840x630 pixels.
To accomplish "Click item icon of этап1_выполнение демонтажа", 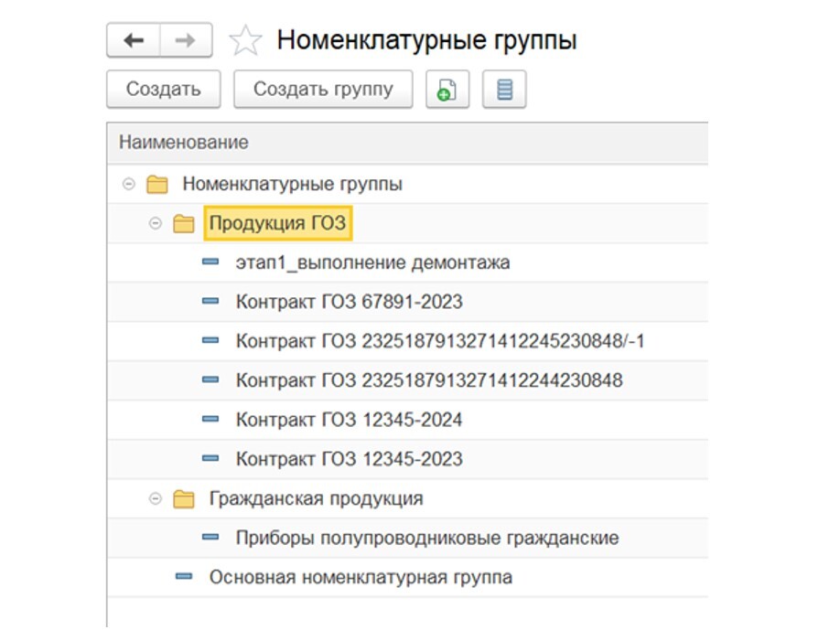I will [x=210, y=262].
